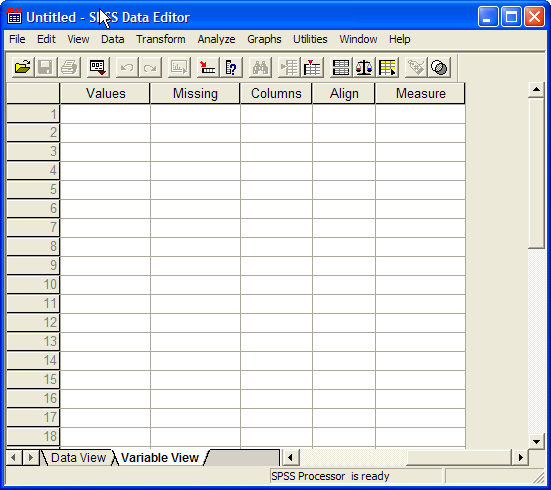Viewport: 551px width, 490px height.
Task: Click the horizontal scrollbar left arrow
Action: [x=290, y=458]
